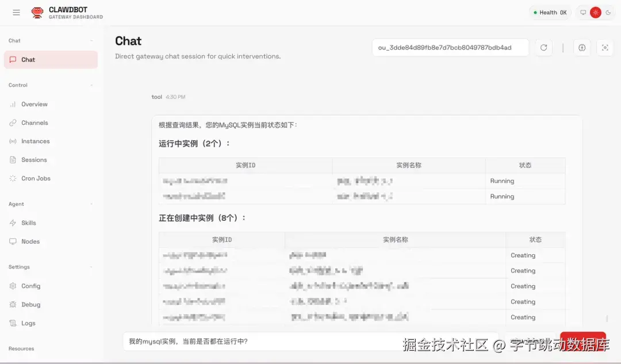Open the Chat sidebar item
Viewport: 621px width, 364px height.
51,60
